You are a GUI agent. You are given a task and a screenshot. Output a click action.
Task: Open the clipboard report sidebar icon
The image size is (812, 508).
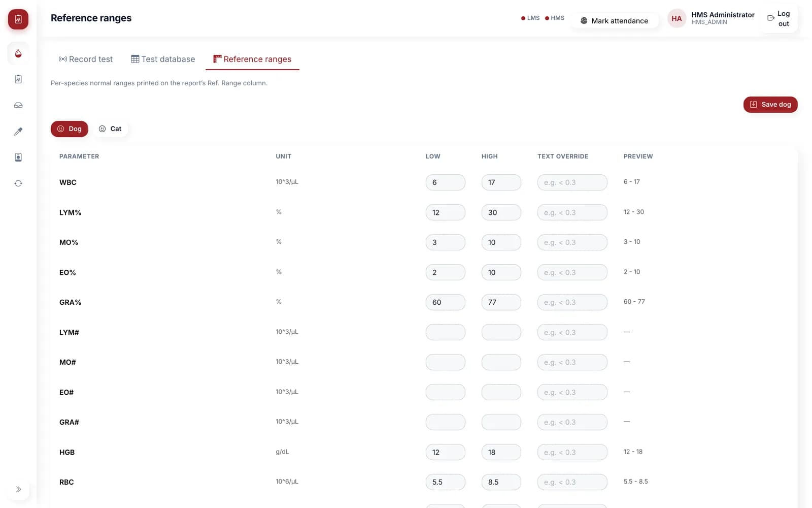tap(18, 79)
